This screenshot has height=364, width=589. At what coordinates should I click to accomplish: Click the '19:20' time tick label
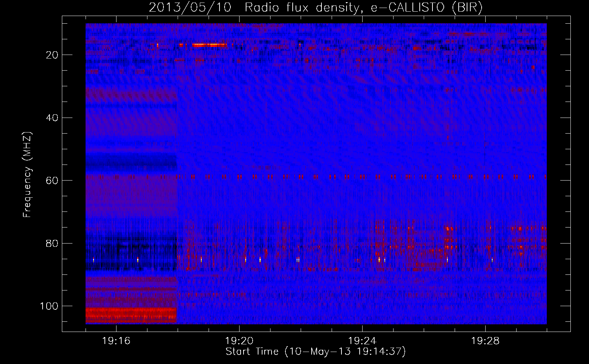point(239,341)
